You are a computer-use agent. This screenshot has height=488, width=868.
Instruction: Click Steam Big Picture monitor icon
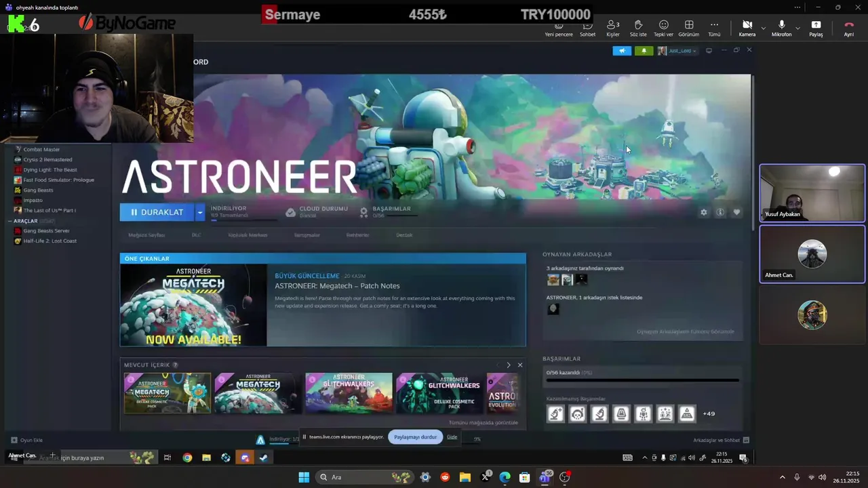[709, 51]
